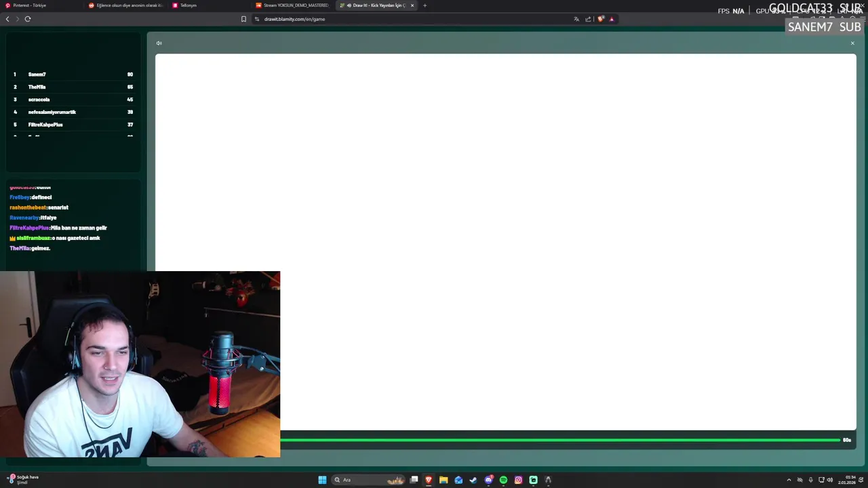The height and width of the screenshot is (488, 868).
Task: Open Spotify from taskbar
Action: (503, 480)
